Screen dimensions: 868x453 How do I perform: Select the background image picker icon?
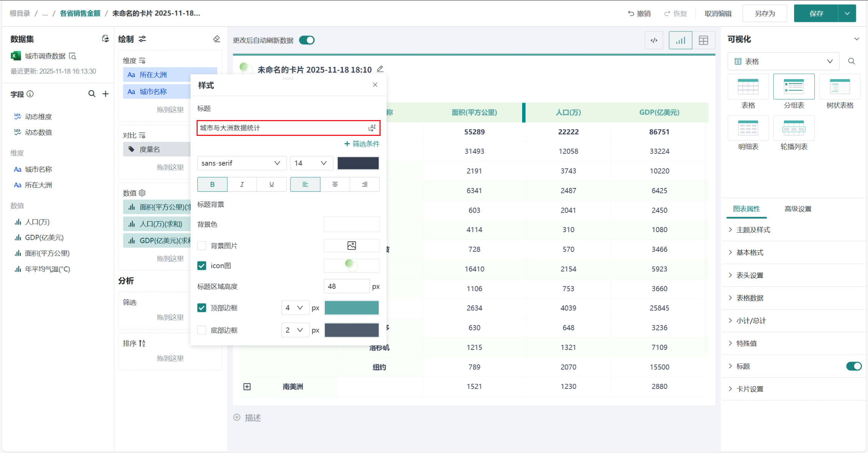tap(351, 246)
